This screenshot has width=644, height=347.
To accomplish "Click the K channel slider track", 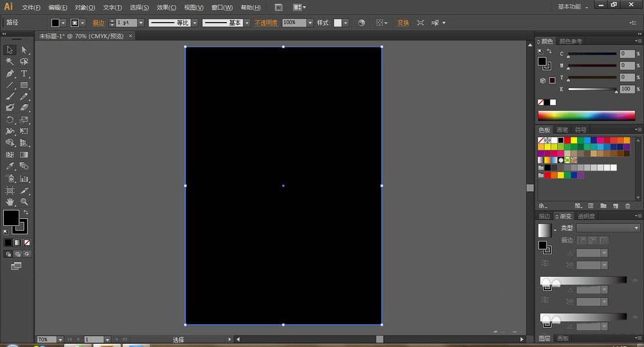I will point(591,89).
